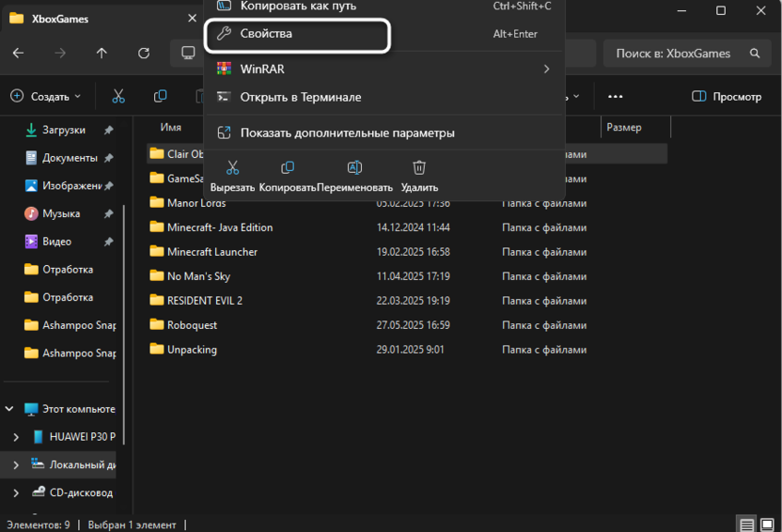Click the toolbar scissors Cut icon
The height and width of the screenshot is (532, 782).
[118, 96]
